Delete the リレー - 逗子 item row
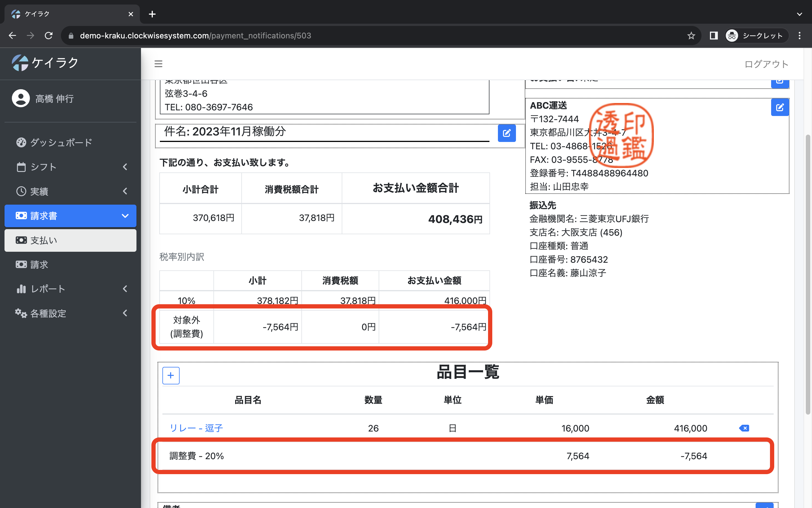The height and width of the screenshot is (508, 812). click(744, 428)
